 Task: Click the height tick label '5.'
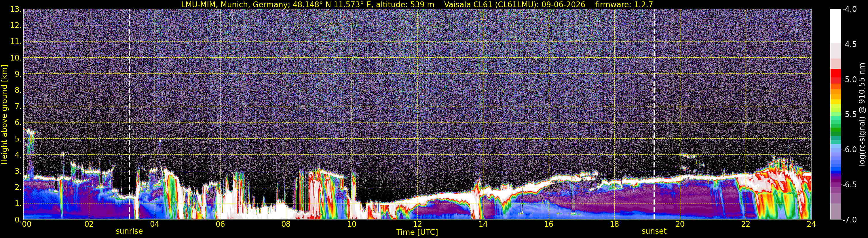point(18,139)
